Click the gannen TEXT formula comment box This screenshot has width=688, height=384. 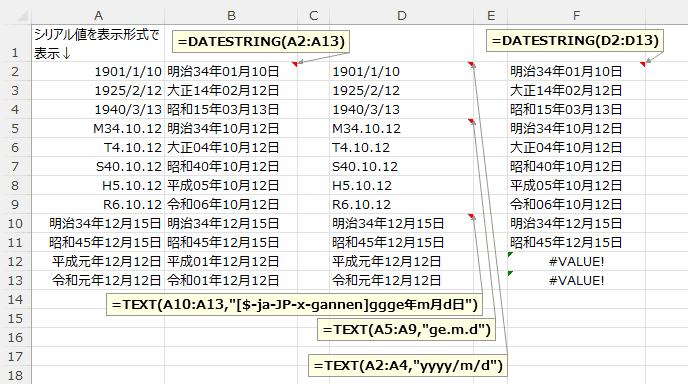click(x=294, y=305)
